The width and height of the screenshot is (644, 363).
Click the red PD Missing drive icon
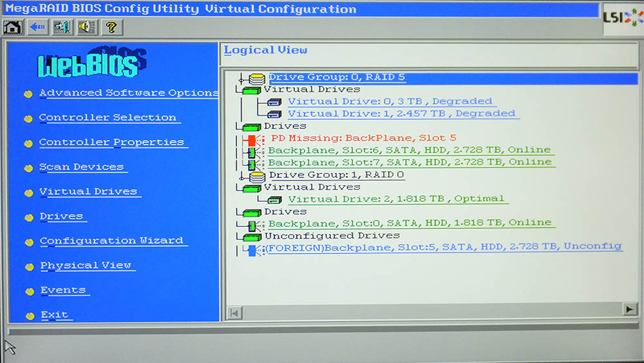pyautogui.click(x=254, y=141)
